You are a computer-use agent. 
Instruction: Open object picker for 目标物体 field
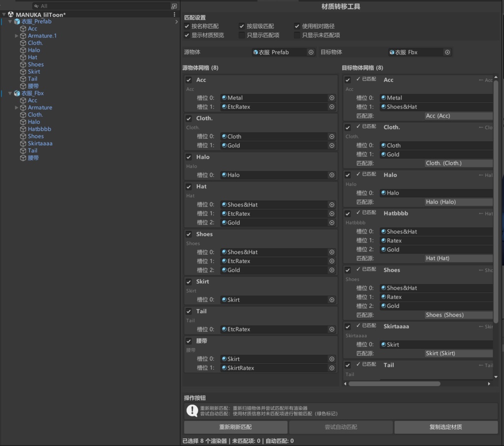tap(447, 52)
